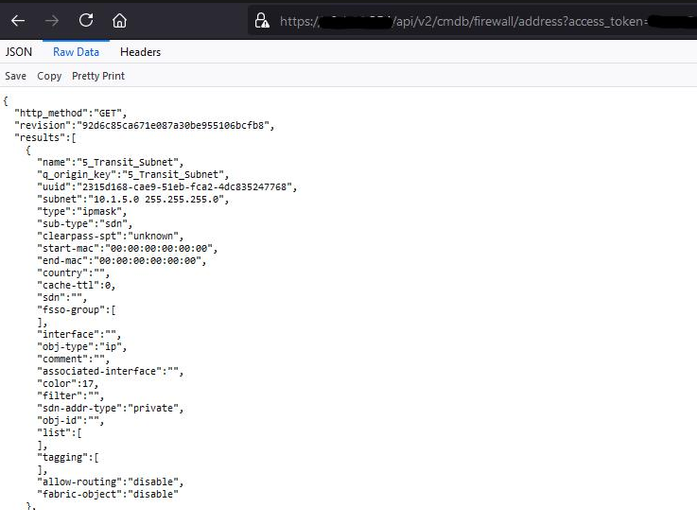Click the "obj-id" line
This screenshot has height=510, width=697.
pyautogui.click(x=71, y=421)
